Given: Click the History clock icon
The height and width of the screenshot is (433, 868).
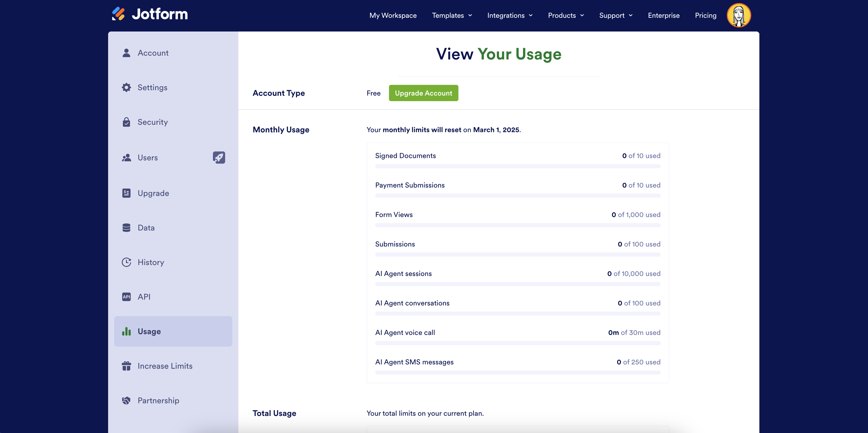Looking at the screenshot, I should coord(126,262).
